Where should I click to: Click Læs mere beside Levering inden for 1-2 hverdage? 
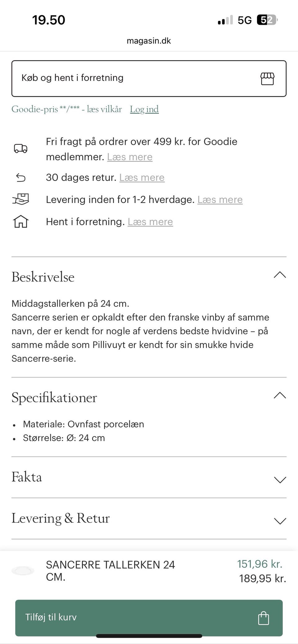[x=220, y=200]
